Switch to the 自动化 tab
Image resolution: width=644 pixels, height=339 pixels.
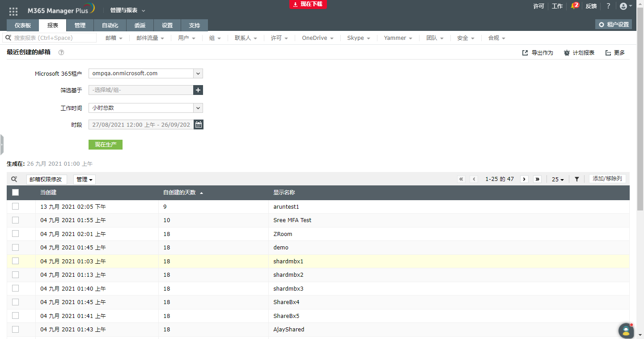pyautogui.click(x=110, y=26)
